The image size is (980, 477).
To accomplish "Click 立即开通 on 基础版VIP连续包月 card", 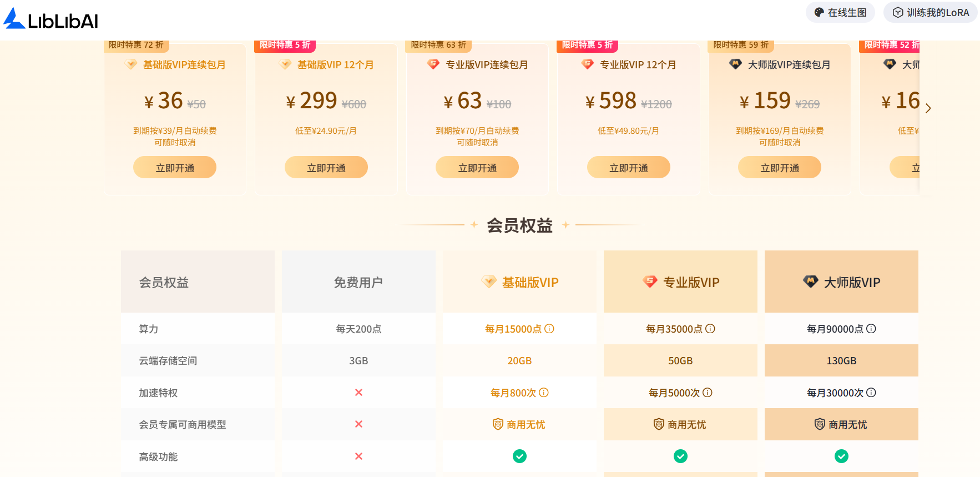I will tap(174, 167).
